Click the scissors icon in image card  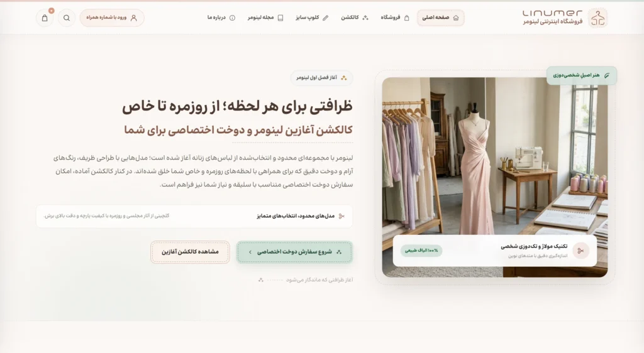(x=580, y=251)
